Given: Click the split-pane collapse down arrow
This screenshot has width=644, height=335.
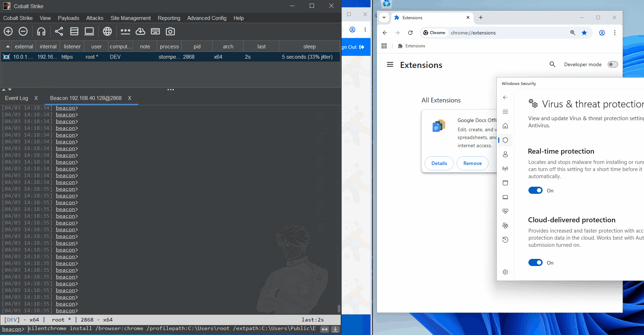Looking at the screenshot, I should click(x=10, y=90).
